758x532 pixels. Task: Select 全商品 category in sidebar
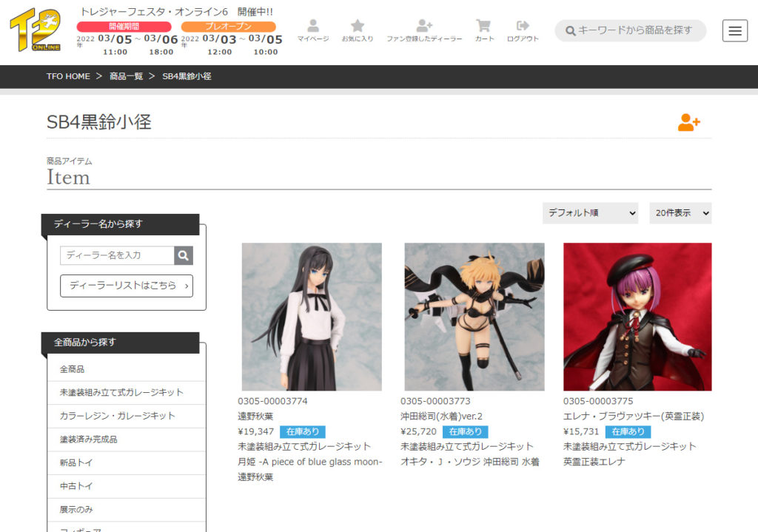[72, 368]
